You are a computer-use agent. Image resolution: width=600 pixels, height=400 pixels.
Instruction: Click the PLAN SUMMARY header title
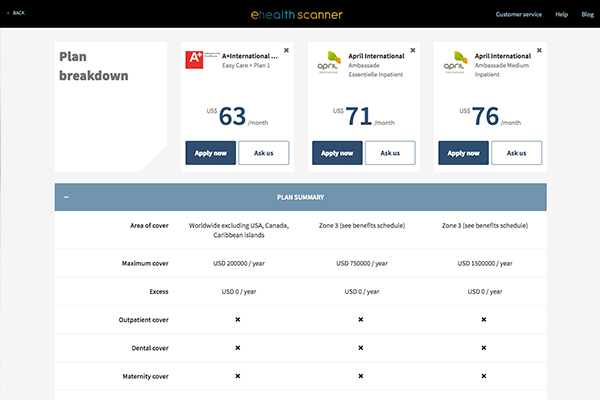point(300,198)
